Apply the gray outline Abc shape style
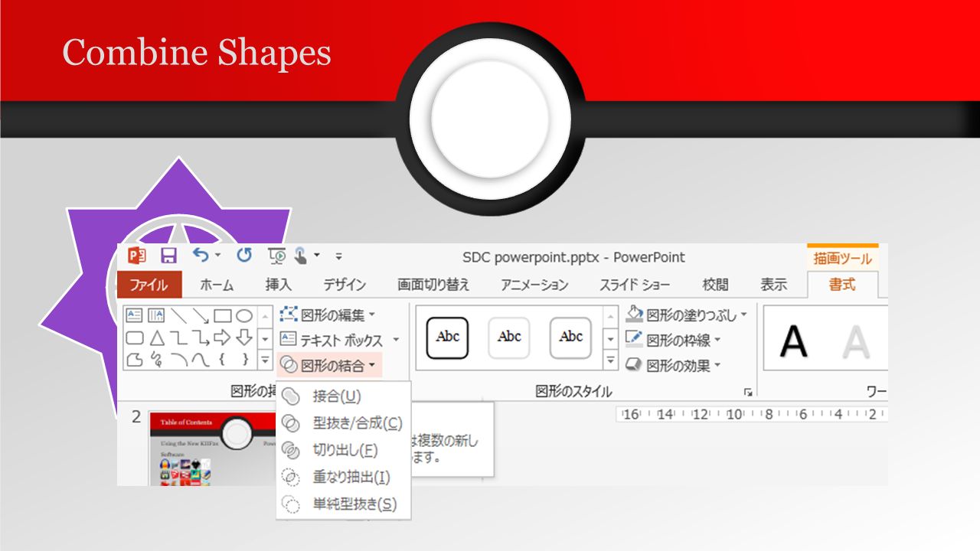The height and width of the screenshot is (551, 980). coord(570,337)
